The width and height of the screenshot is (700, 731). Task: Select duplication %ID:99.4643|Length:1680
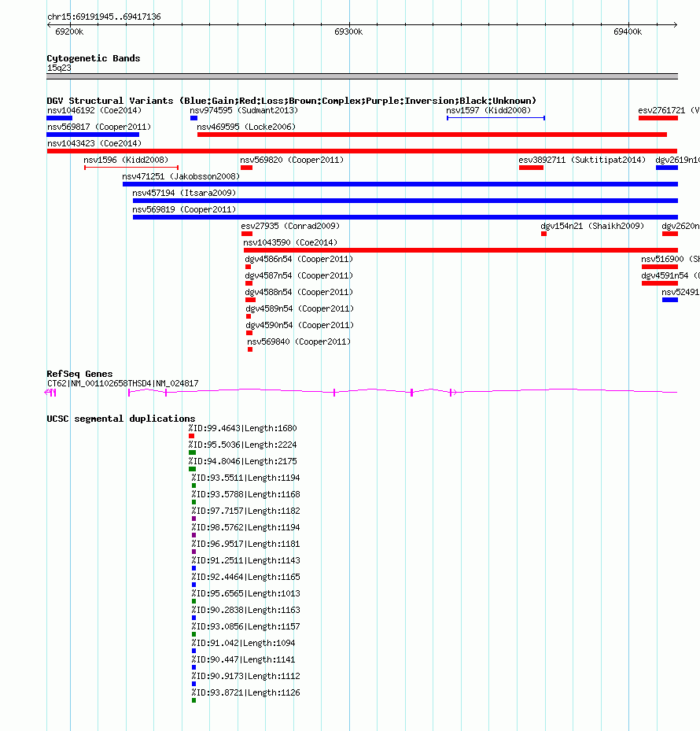242,428
